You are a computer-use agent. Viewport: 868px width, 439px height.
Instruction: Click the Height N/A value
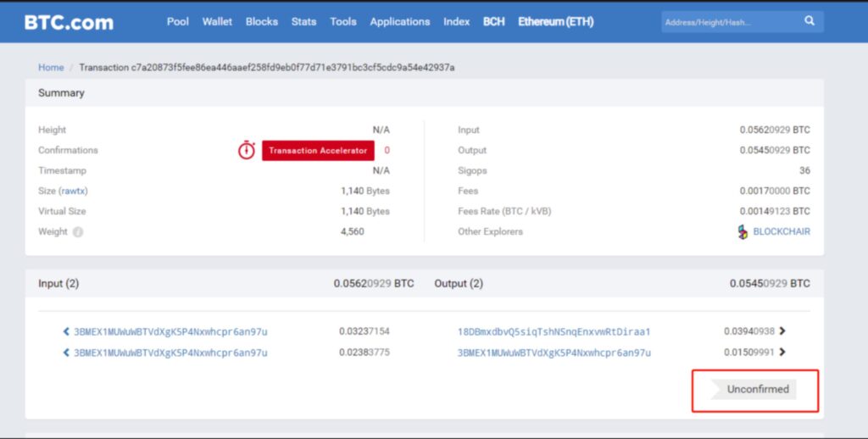[x=381, y=130]
